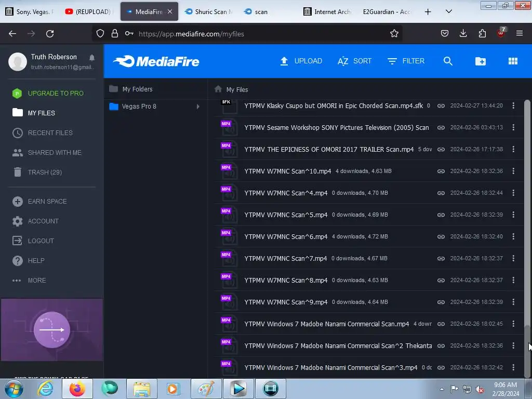
Task: Click the UPLOAD button in MediaFire header
Action: (x=301, y=61)
